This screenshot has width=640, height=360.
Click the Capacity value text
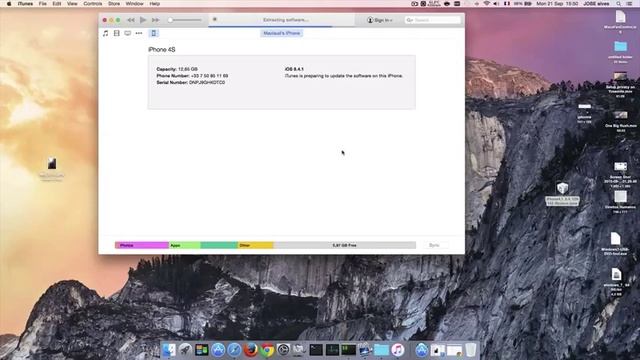[188, 69]
